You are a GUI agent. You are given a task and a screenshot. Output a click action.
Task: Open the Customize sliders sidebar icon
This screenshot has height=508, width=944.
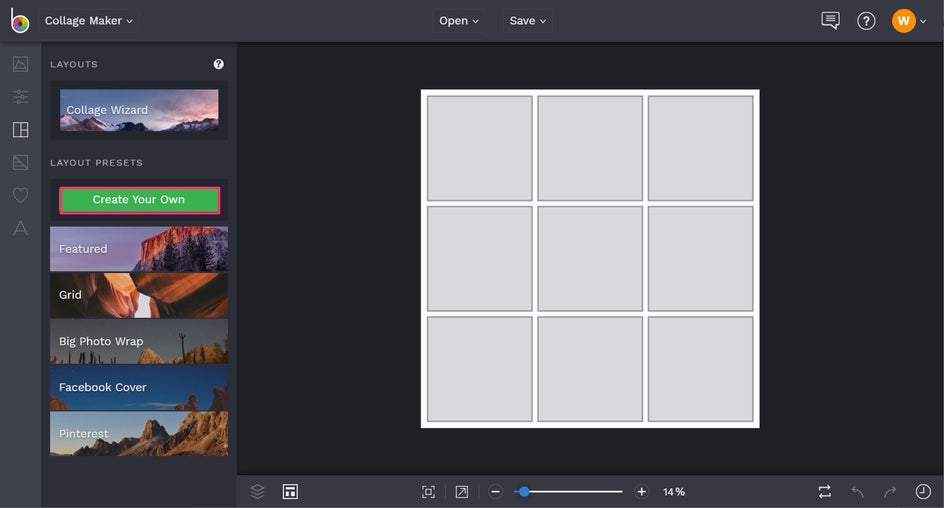tap(20, 96)
